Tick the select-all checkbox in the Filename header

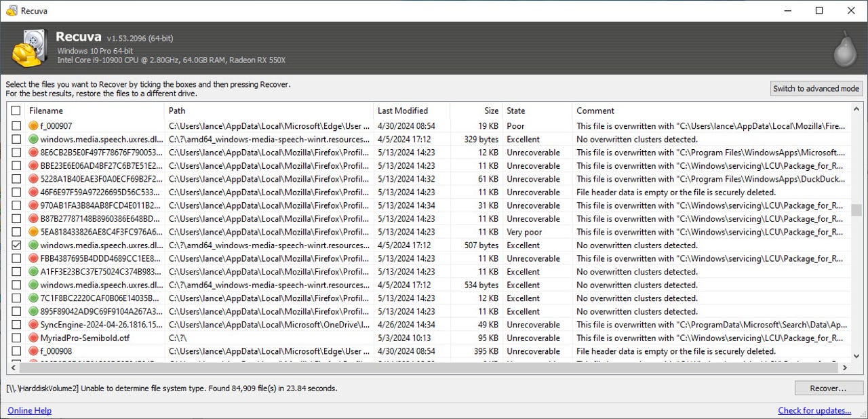tap(16, 111)
